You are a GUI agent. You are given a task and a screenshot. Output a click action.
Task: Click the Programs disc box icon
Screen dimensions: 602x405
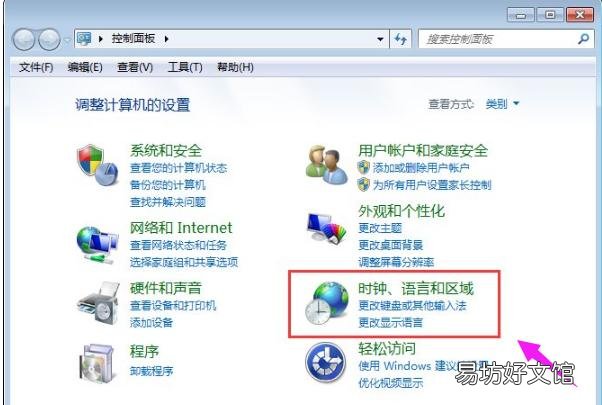(x=98, y=363)
